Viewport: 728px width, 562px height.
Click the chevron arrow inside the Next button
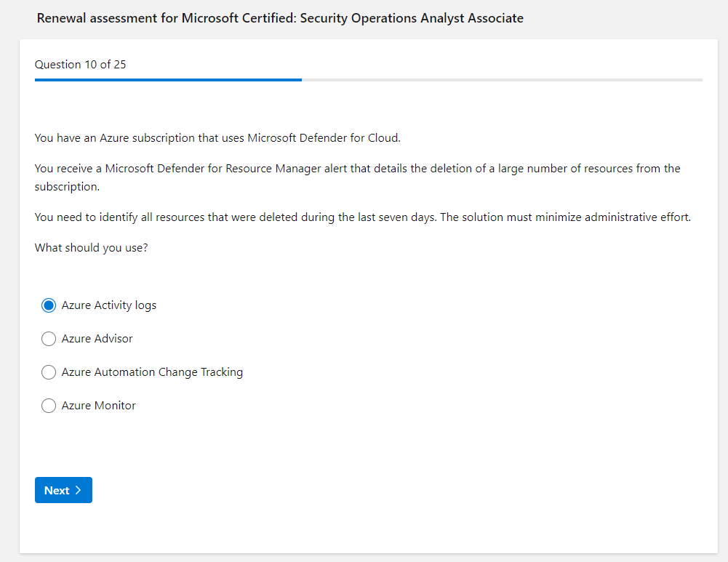(x=79, y=490)
